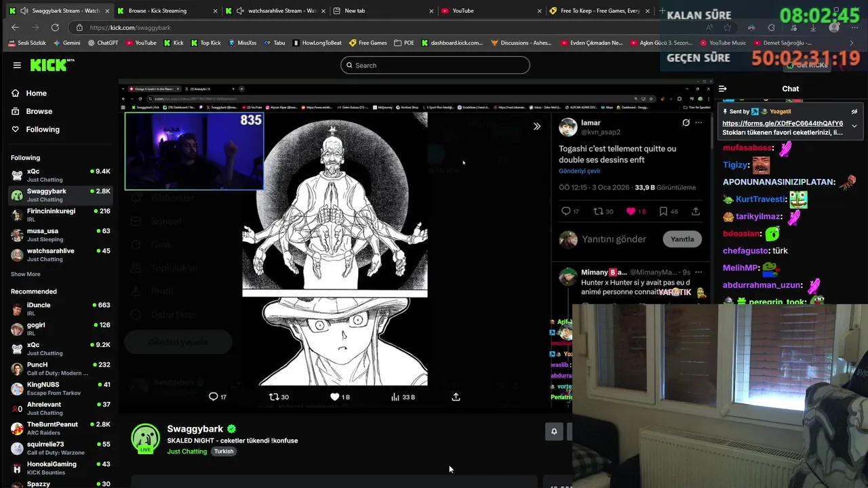Click the Swaggybark channel avatar
Screen dimensions: 868x488
145,438
